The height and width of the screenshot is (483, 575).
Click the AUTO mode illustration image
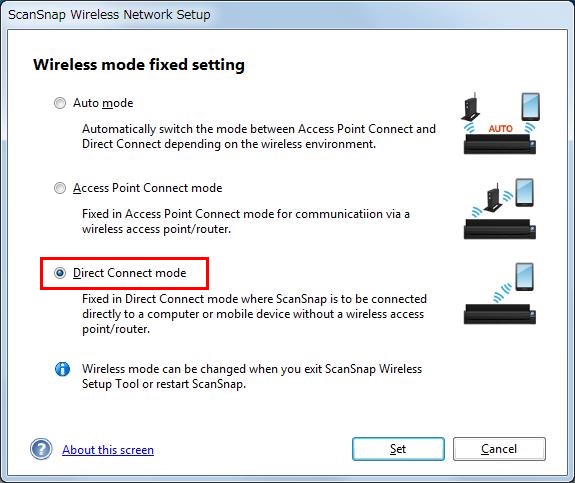(x=500, y=123)
